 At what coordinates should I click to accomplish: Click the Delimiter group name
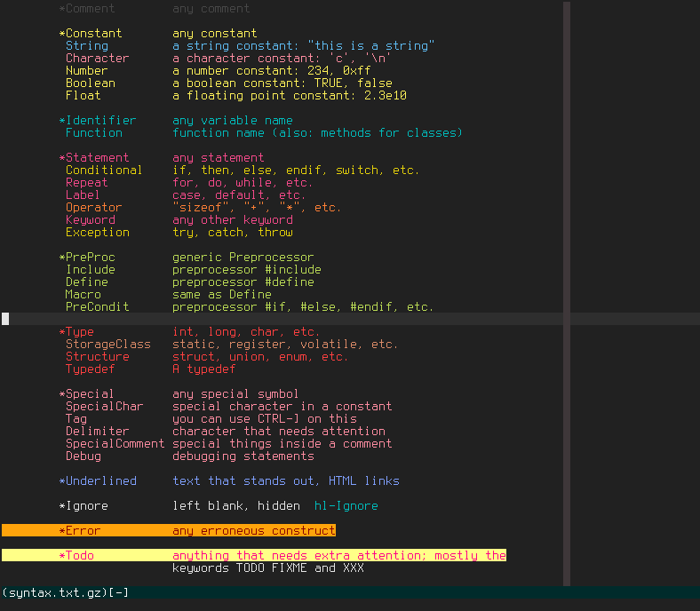tap(98, 432)
